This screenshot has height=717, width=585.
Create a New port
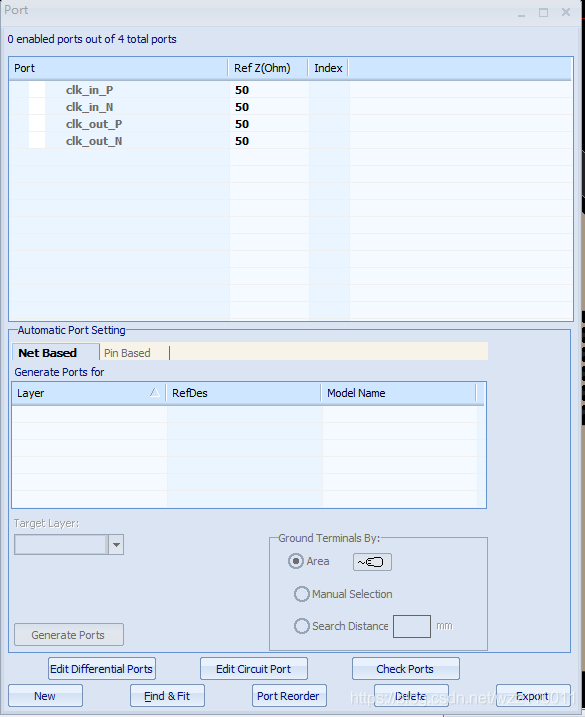click(45, 696)
